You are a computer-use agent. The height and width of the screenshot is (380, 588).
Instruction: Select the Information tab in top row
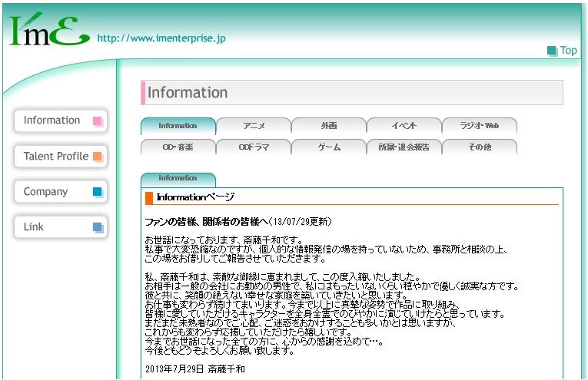tap(178, 126)
